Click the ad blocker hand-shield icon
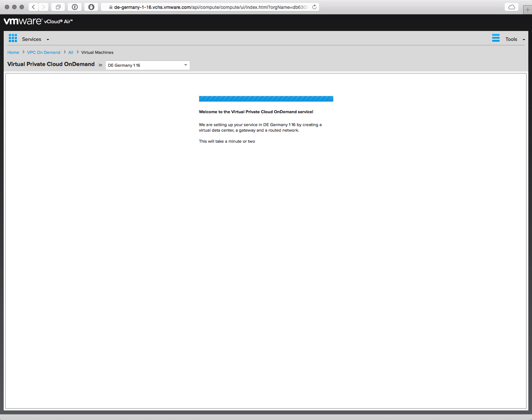The image size is (532, 420). tap(91, 7)
